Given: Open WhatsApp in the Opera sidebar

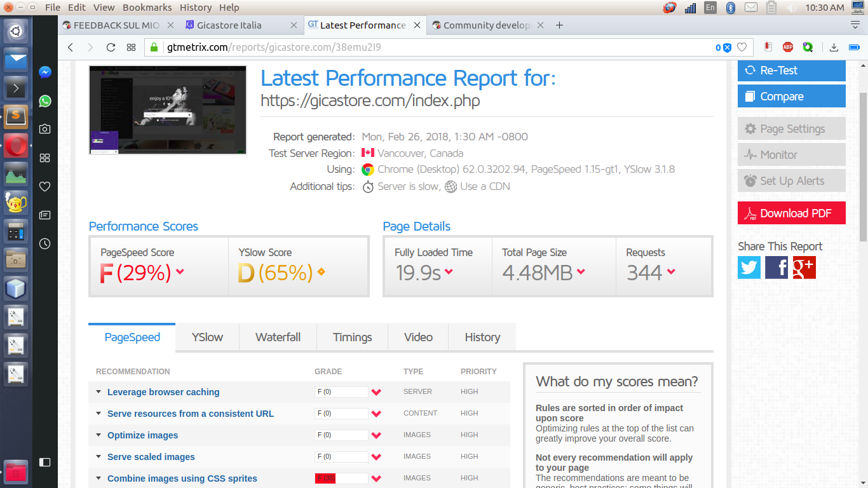Looking at the screenshot, I should coord(45,101).
